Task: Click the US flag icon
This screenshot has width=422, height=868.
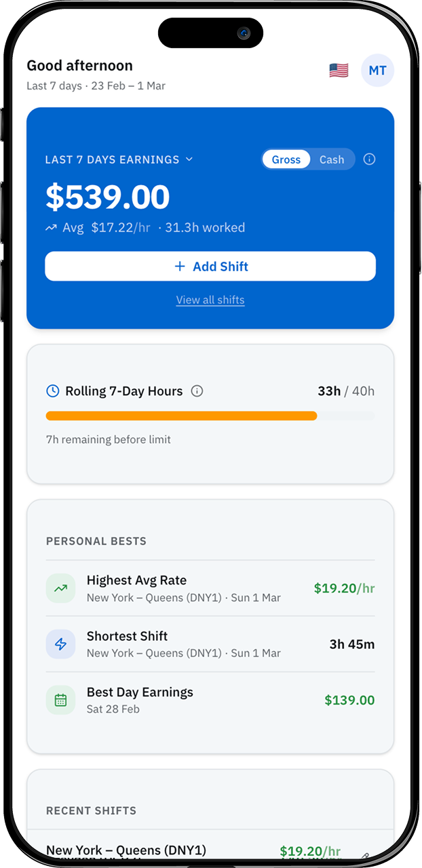Action: point(339,70)
